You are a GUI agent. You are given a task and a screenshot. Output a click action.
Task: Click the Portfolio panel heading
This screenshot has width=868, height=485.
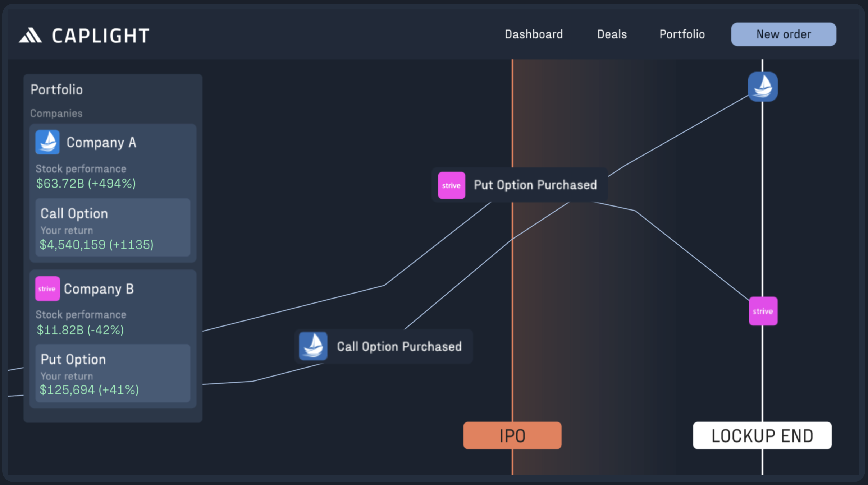pos(56,89)
